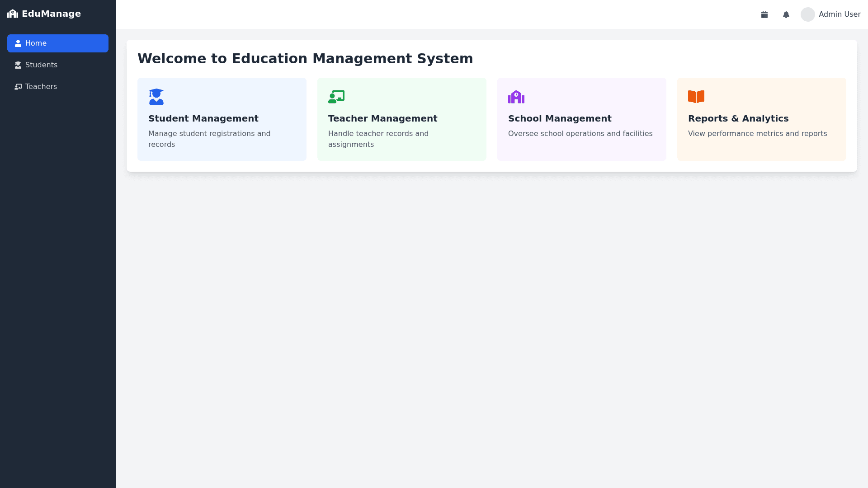The image size is (868, 488).
Task: Click the orange open book icon
Action: click(x=696, y=97)
